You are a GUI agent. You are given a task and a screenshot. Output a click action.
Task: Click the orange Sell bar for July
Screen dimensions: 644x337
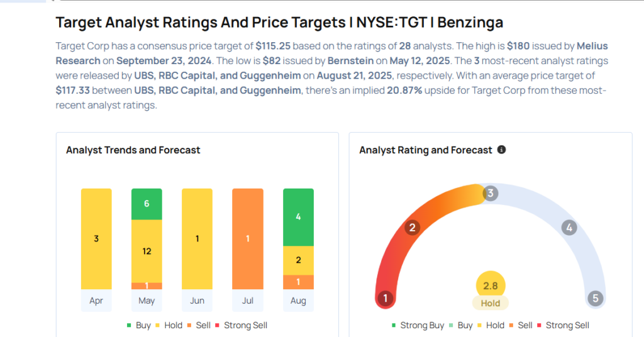(x=248, y=239)
